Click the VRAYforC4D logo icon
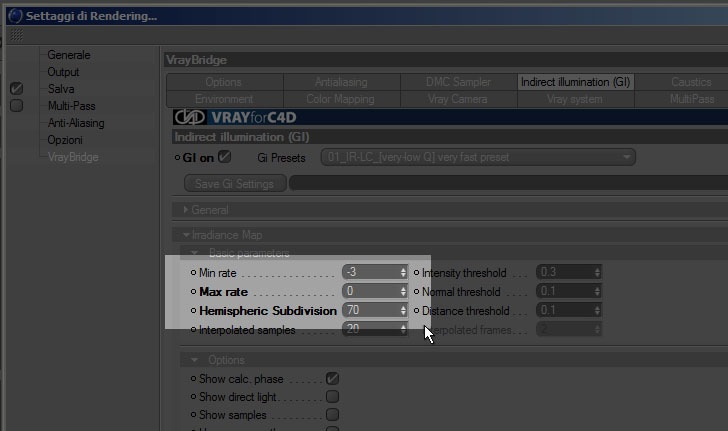The height and width of the screenshot is (431, 728). tap(189, 118)
